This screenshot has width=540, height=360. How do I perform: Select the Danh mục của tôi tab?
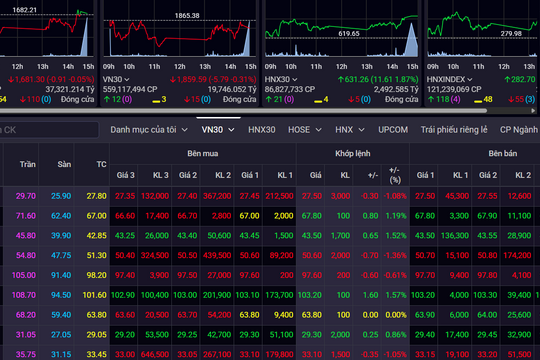point(143,130)
